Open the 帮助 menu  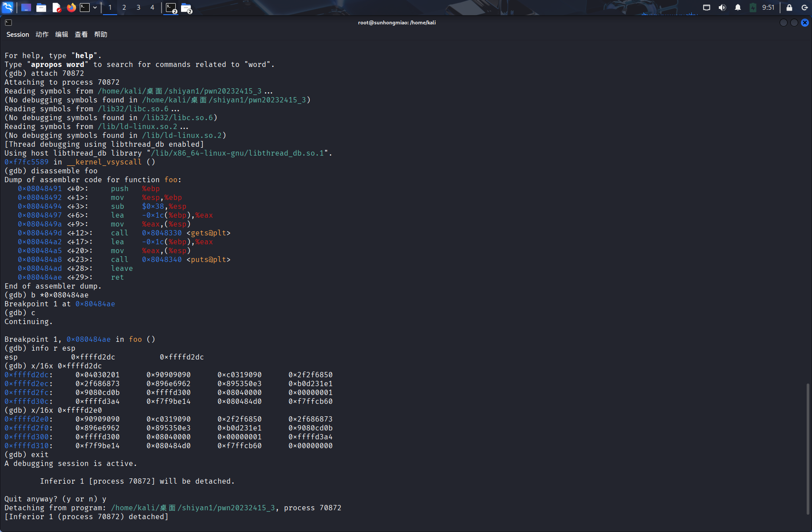pos(101,35)
